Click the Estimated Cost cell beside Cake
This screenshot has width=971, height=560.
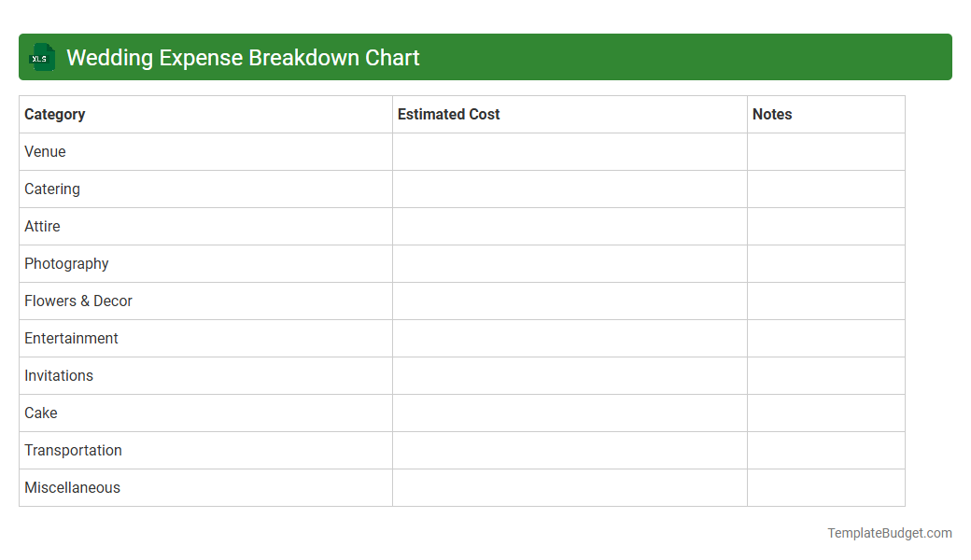point(570,413)
